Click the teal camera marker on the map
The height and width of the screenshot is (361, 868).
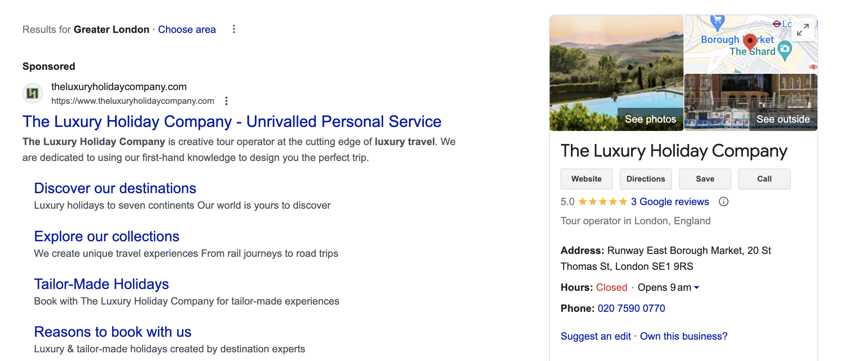tap(784, 49)
